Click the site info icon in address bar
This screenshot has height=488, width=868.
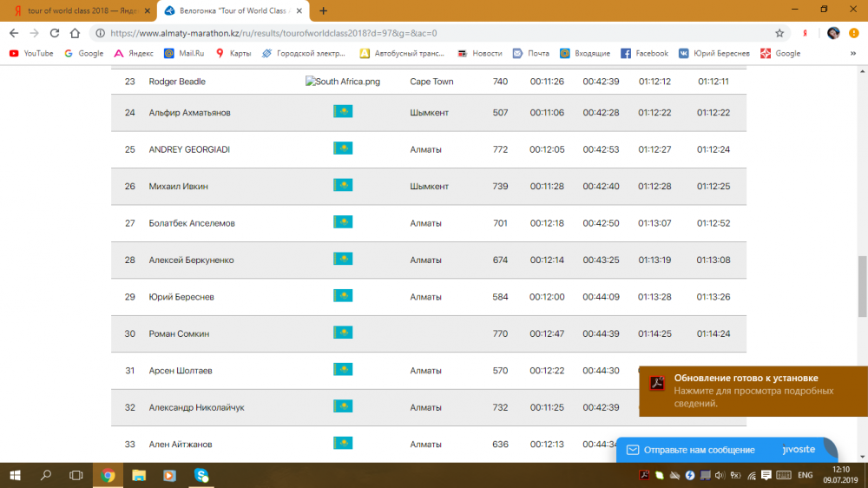[x=100, y=33]
